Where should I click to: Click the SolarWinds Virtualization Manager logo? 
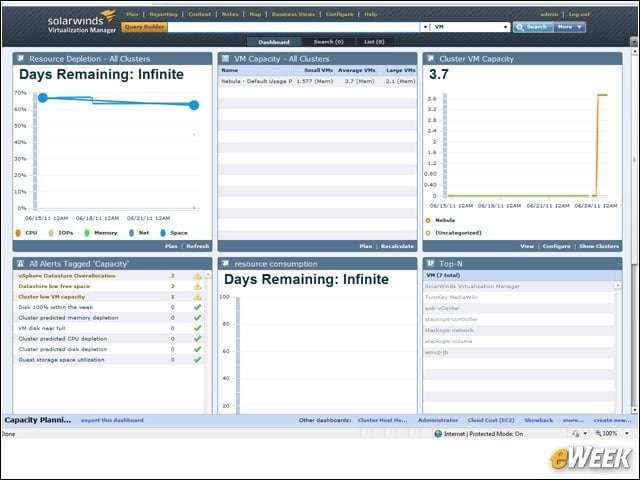pos(82,22)
